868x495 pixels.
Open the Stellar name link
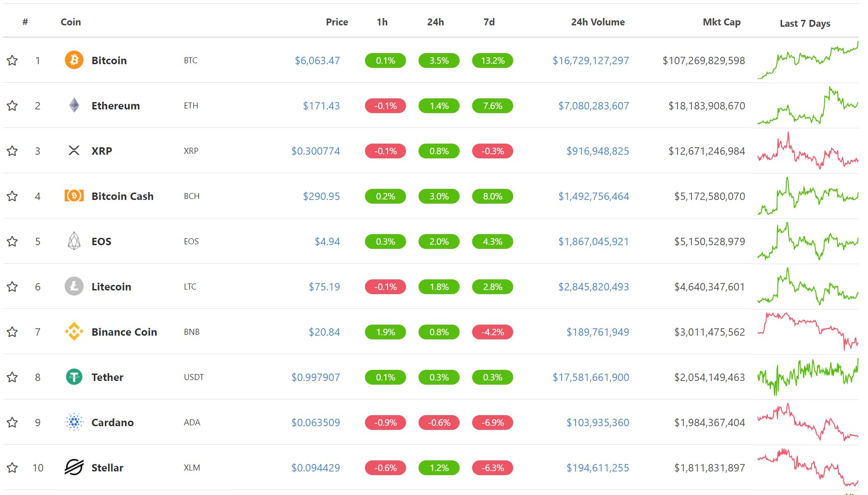pyautogui.click(x=107, y=467)
